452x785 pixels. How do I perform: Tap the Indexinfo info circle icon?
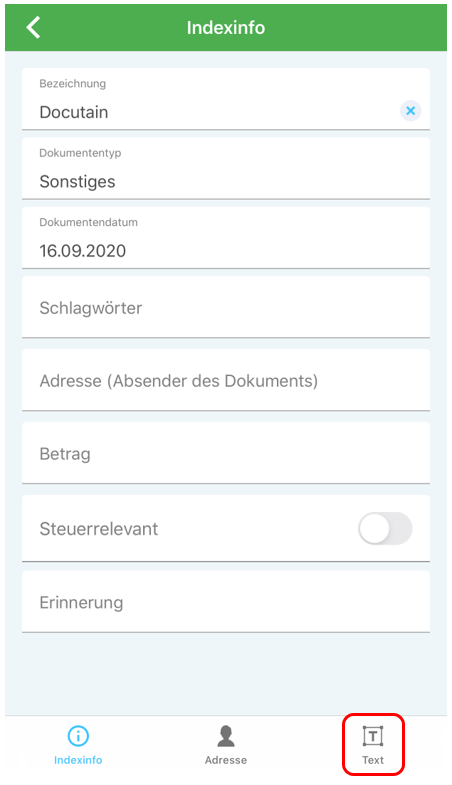(x=78, y=736)
